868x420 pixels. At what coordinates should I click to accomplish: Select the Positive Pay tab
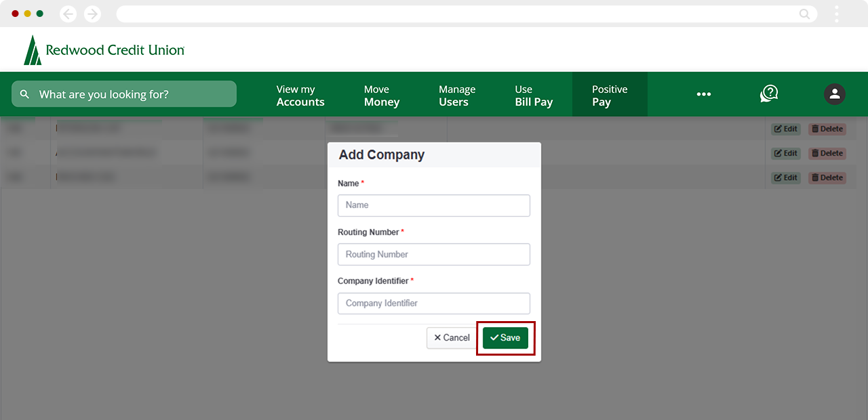tap(610, 95)
